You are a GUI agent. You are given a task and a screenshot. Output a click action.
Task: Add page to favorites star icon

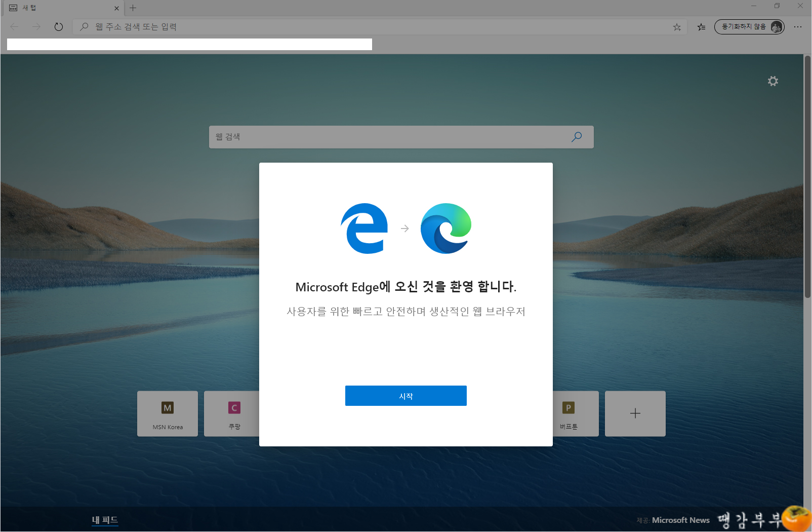[x=677, y=27]
